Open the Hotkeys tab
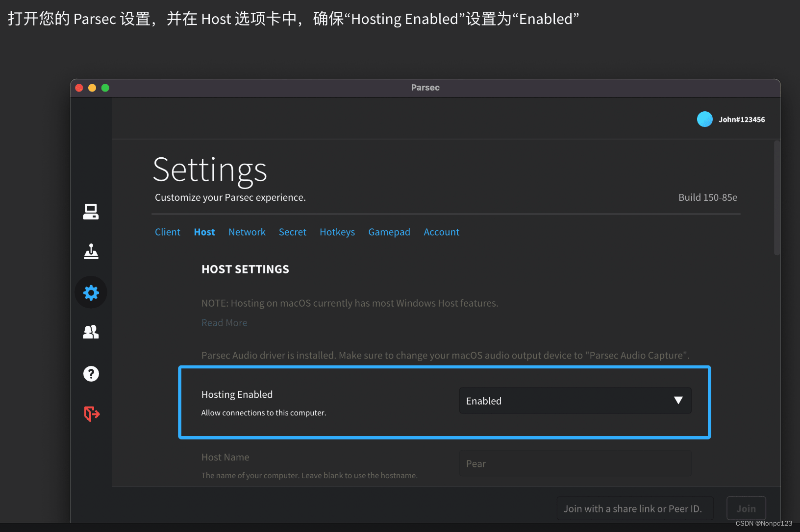This screenshot has width=800, height=532. 337,232
